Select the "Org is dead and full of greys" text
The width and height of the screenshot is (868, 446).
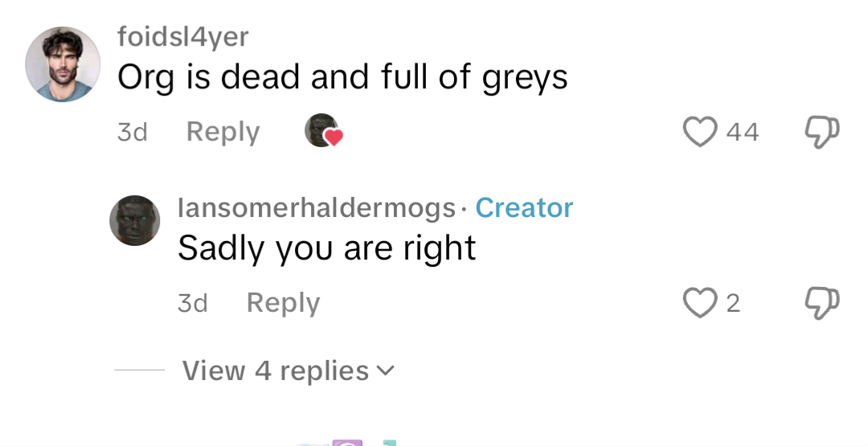click(342, 77)
